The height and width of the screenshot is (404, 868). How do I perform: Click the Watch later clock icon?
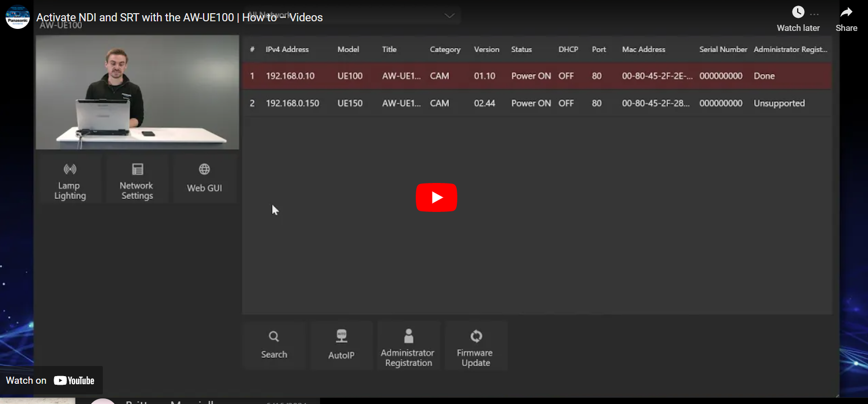(x=798, y=12)
